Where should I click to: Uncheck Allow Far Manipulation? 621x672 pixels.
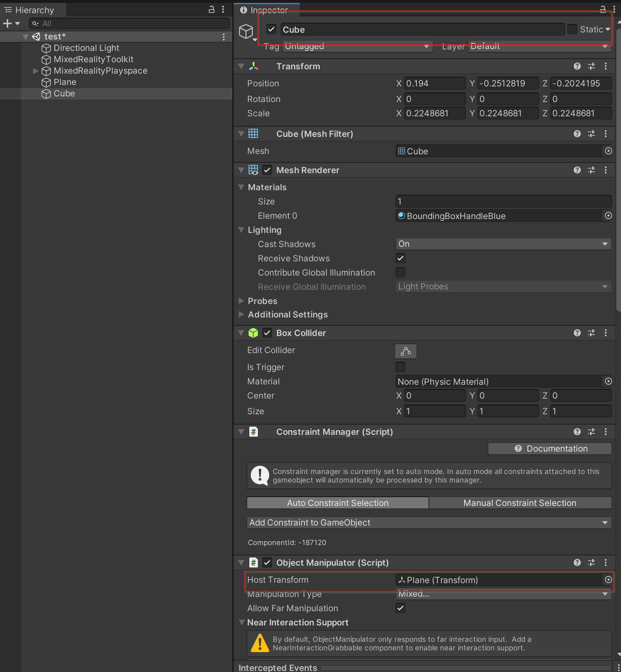tap(400, 608)
